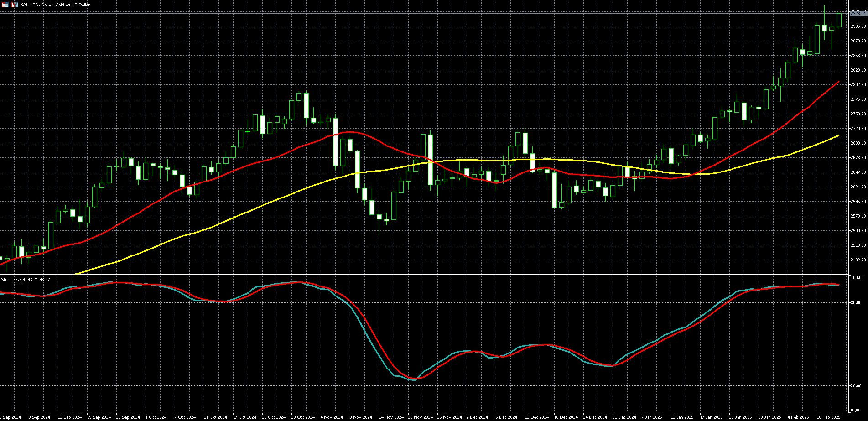Screen dimensions: 868x421
Task: Select the right end of red moving average
Action: point(838,82)
